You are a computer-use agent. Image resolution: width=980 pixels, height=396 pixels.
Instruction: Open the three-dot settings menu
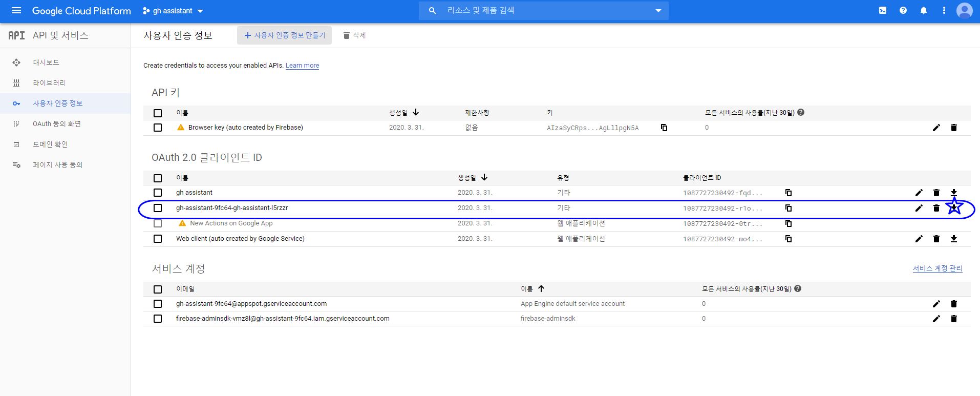pos(944,11)
